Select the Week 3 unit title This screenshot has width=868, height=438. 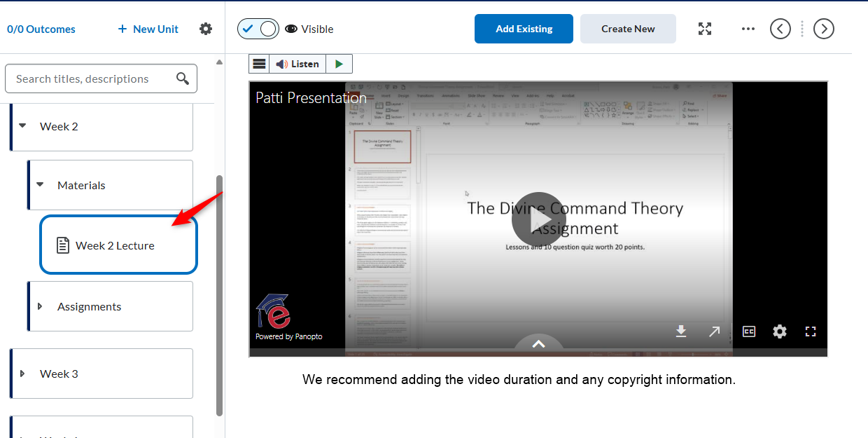59,374
